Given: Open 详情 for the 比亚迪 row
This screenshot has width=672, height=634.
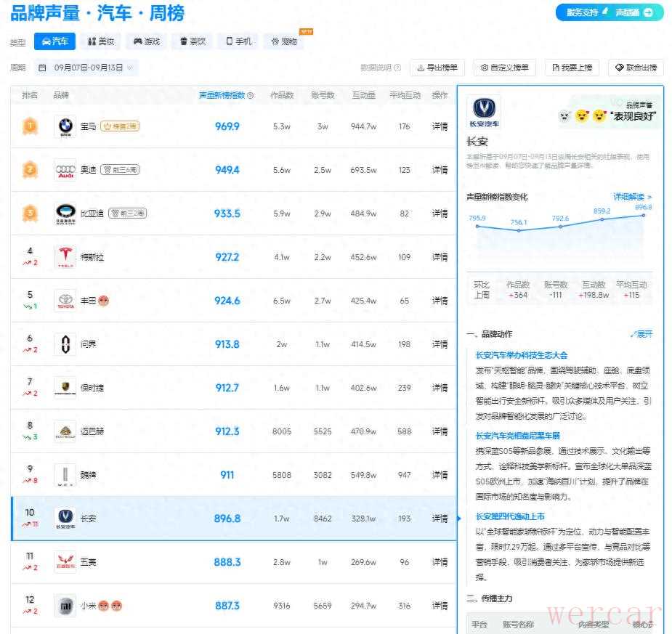Looking at the screenshot, I should [x=440, y=214].
